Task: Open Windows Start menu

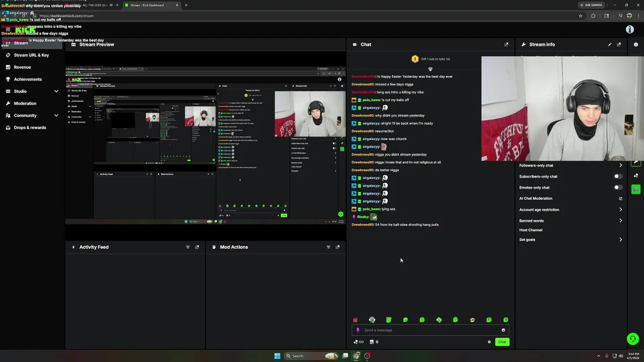Action: click(277, 356)
